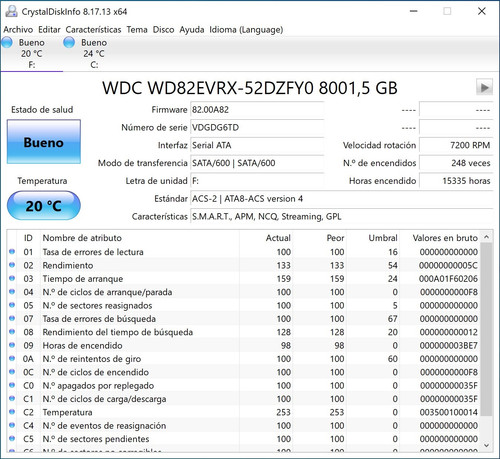Click the attribute list scrollbar thumb
500x459 pixels.
point(486,329)
